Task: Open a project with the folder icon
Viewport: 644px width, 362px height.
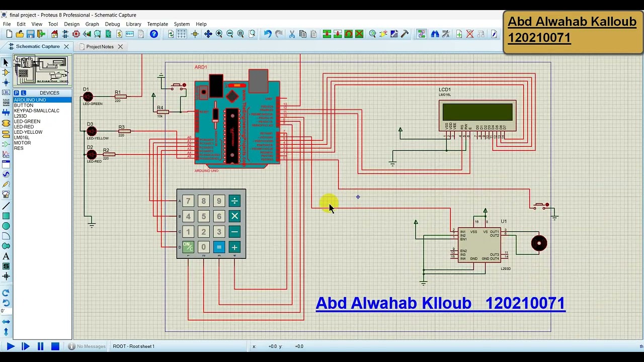Action: [20, 34]
